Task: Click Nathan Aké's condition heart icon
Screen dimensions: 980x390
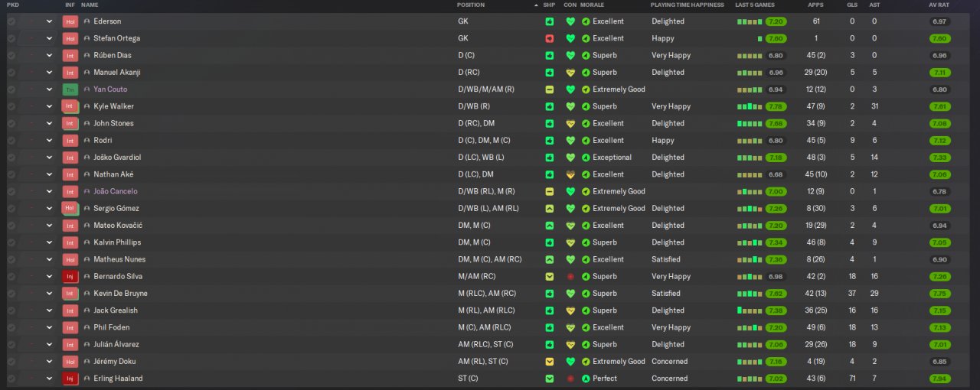Action: tap(570, 174)
